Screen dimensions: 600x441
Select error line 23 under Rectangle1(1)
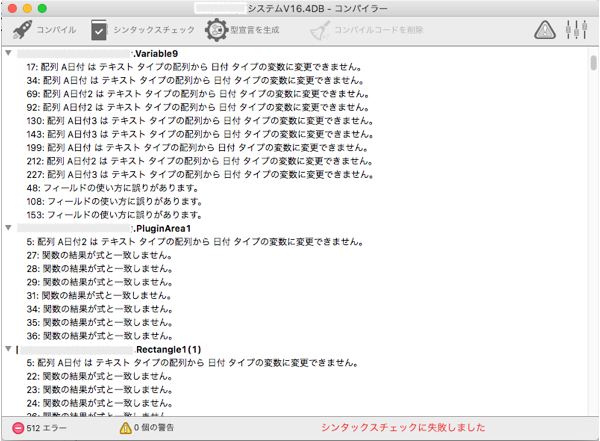pyautogui.click(x=99, y=390)
